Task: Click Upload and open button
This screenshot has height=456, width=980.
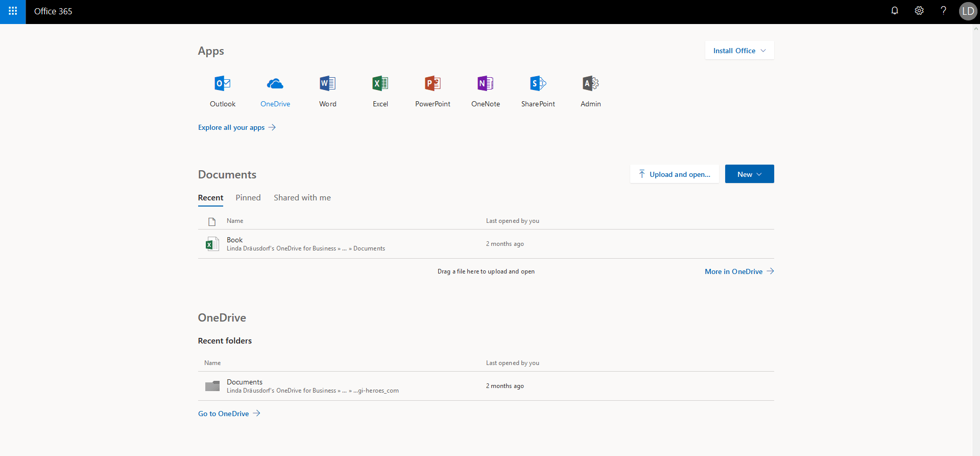Action: tap(675, 174)
